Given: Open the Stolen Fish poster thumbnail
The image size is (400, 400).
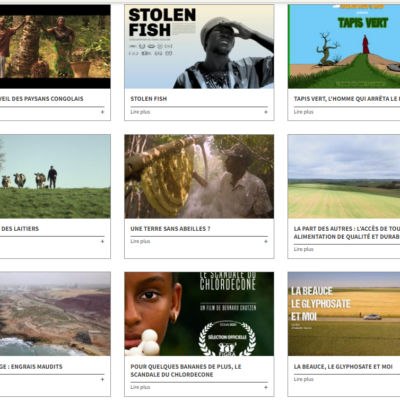Looking at the screenshot, I should point(199,47).
